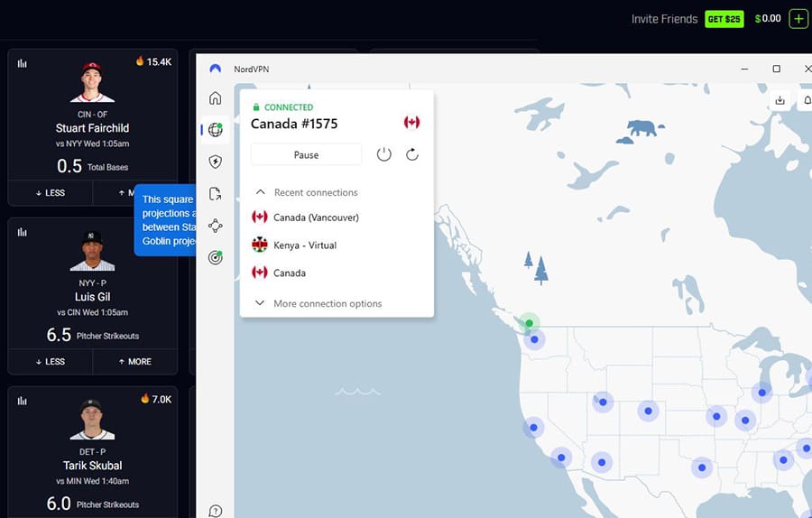Click Stuart Fairchild player photo
Image resolution: width=812 pixels, height=518 pixels.
point(92,82)
